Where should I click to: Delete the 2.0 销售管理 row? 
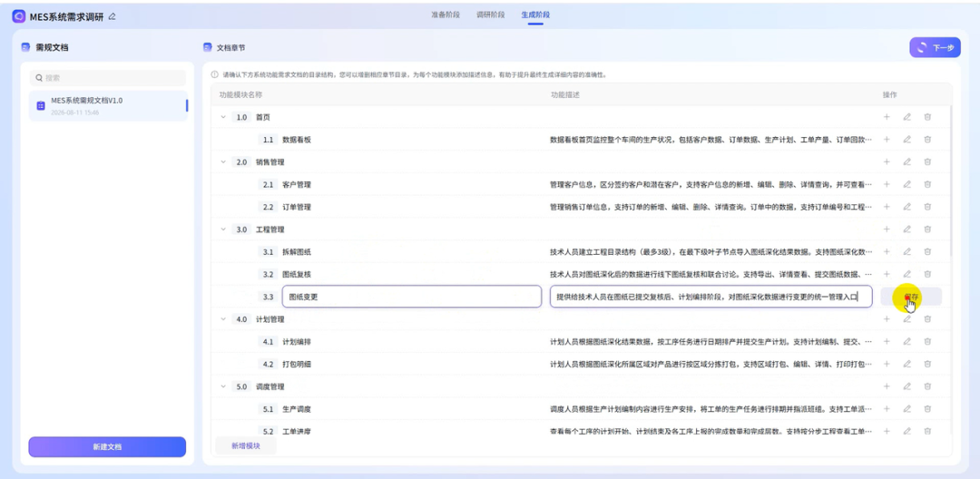click(x=927, y=161)
